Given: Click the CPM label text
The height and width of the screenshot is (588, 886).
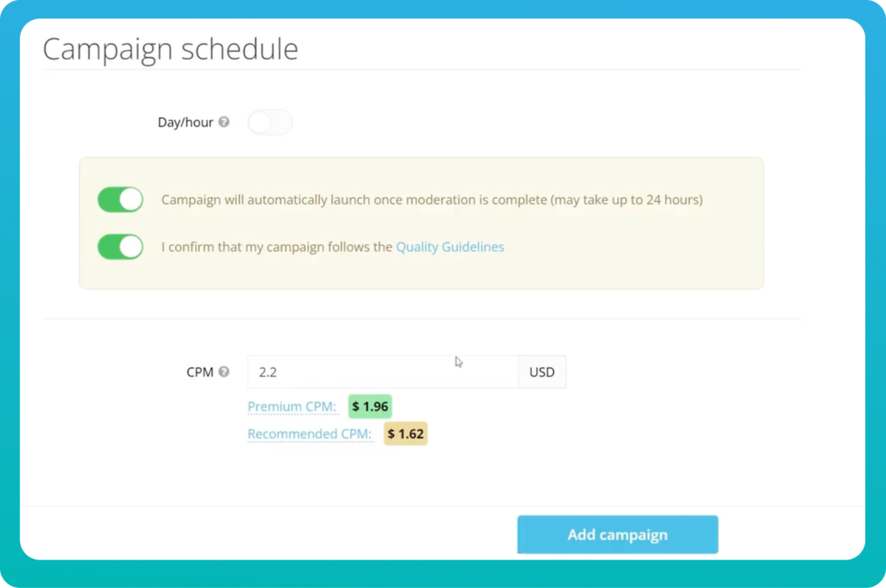Looking at the screenshot, I should [x=200, y=372].
